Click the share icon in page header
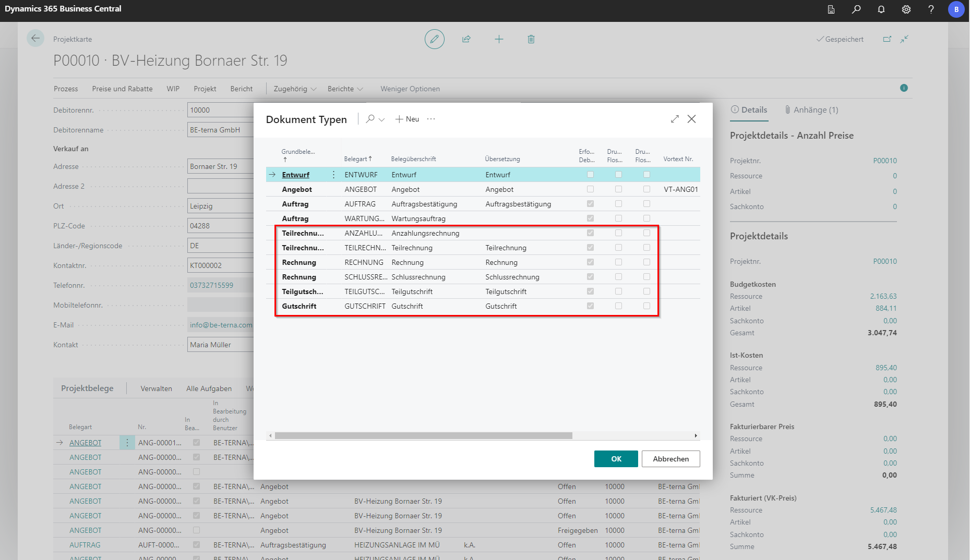Image resolution: width=970 pixels, height=560 pixels. click(466, 39)
